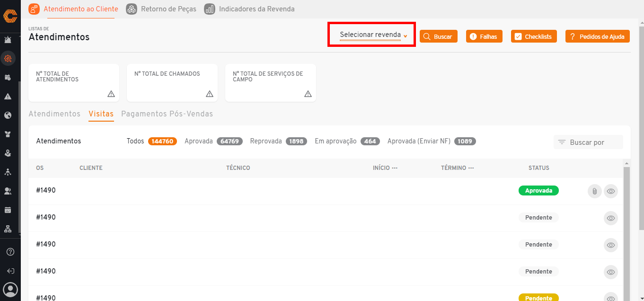The width and height of the screenshot is (644, 301).
Task: Filter by Aprovada 64769
Action: [x=214, y=141]
